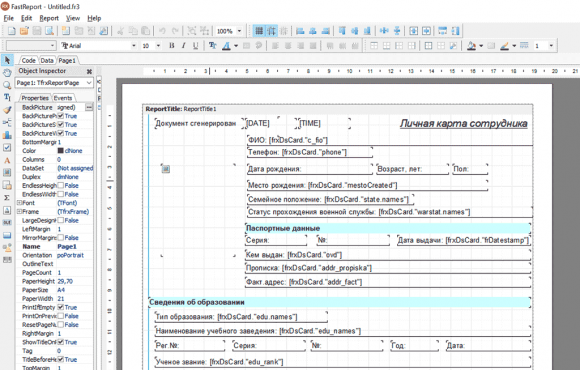The width and height of the screenshot is (580, 370).
Task: Toggle Italic text formatting
Action: pyautogui.click(x=183, y=46)
